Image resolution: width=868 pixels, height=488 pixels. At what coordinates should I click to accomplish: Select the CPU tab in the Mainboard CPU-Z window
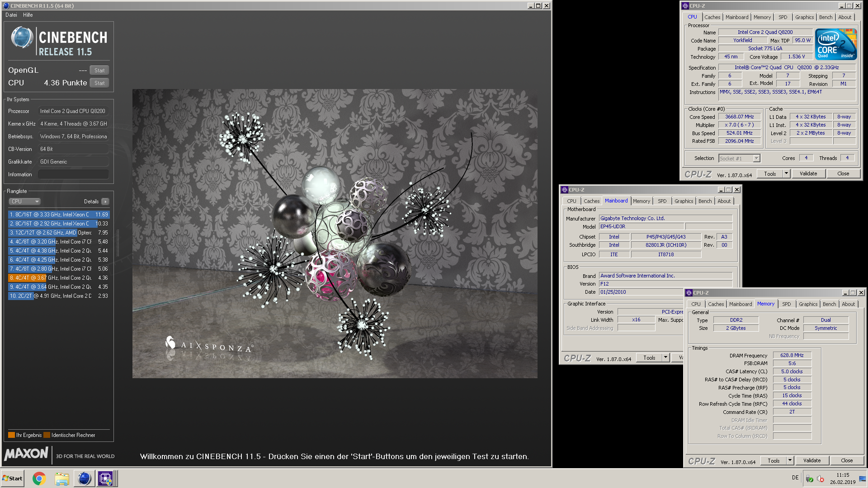point(571,201)
